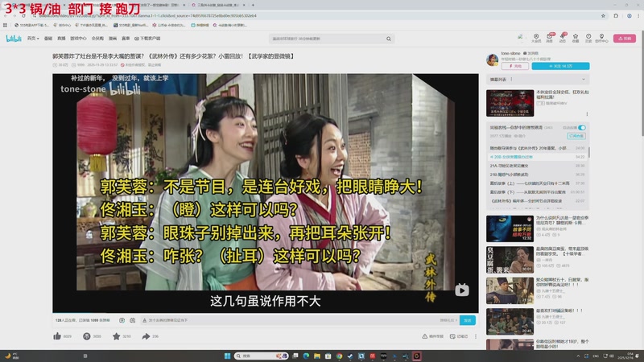644x362 pixels.
Task: Open recommended video 臭豆腐 thumbnail
Action: click(x=510, y=260)
